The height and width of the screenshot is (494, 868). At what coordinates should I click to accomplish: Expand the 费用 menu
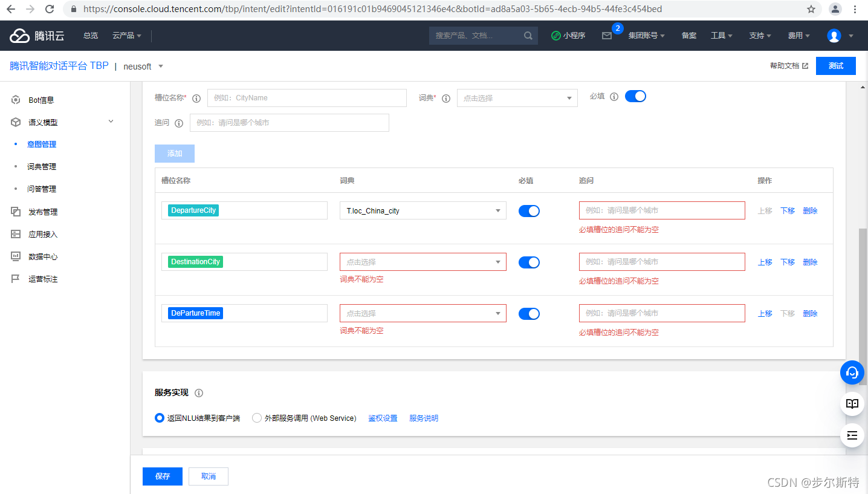click(x=799, y=36)
